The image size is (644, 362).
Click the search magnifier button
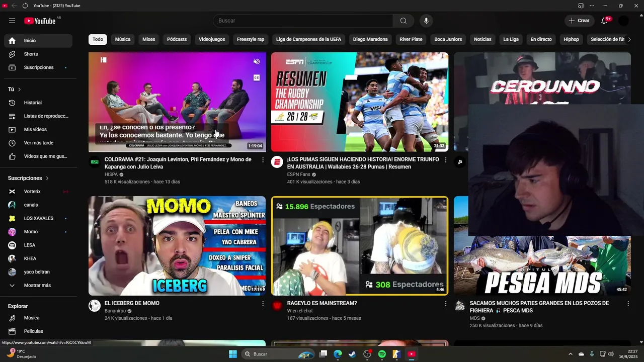tap(404, 21)
